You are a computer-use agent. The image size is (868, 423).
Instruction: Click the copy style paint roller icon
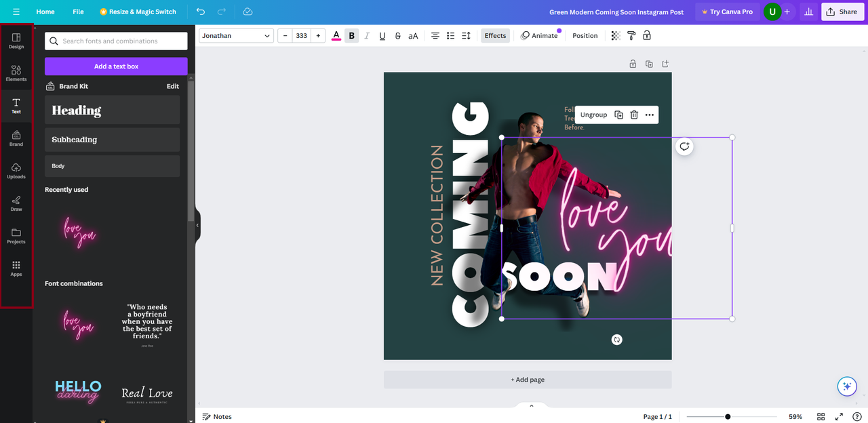631,36
